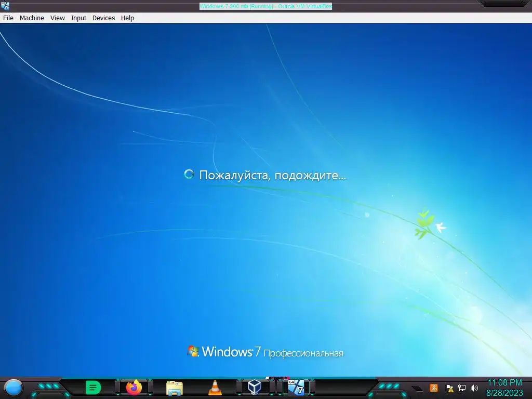This screenshot has width=532, height=399.
Task: Open VirtualBox Manager taskbar icon
Action: click(x=255, y=388)
